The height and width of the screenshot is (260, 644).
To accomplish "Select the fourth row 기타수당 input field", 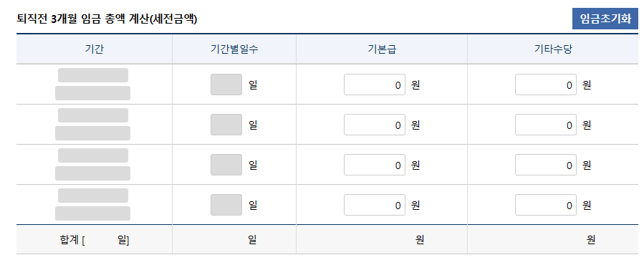I will [x=546, y=205].
